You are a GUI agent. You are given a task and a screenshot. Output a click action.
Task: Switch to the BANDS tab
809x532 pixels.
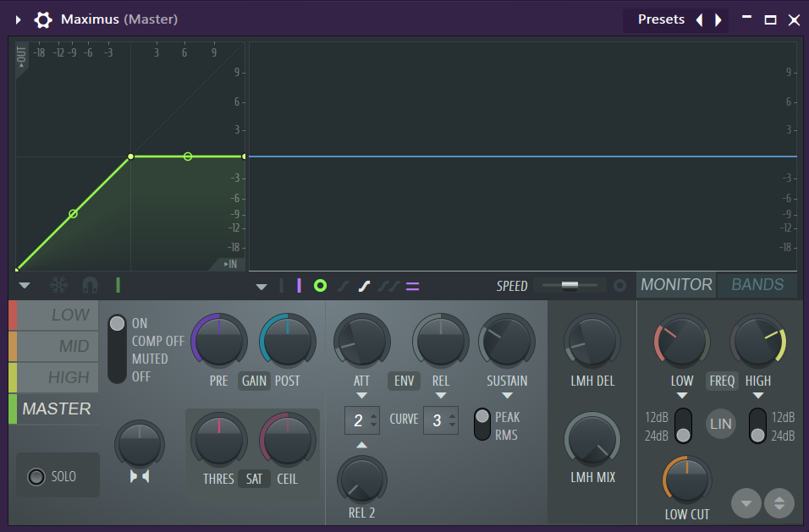(x=757, y=284)
